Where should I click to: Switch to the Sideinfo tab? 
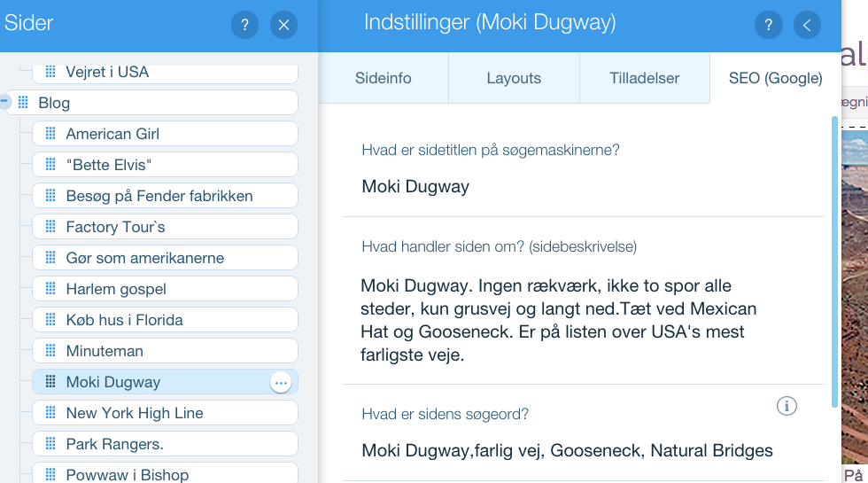[x=383, y=78]
